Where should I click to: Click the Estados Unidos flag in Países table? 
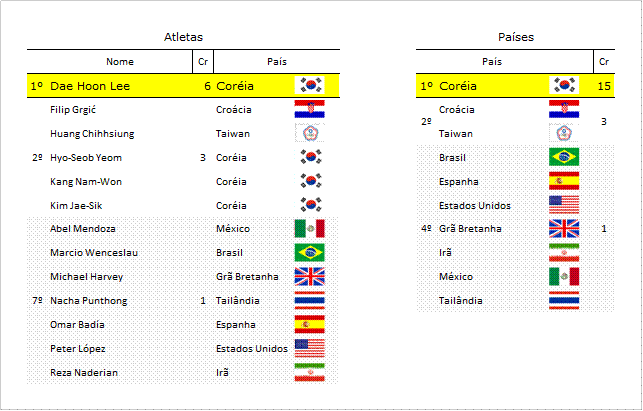564,205
